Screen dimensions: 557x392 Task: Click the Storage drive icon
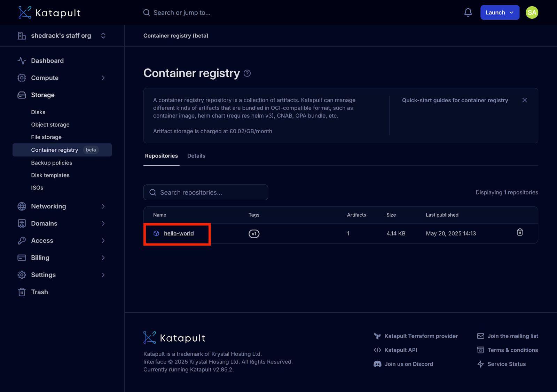(x=22, y=95)
